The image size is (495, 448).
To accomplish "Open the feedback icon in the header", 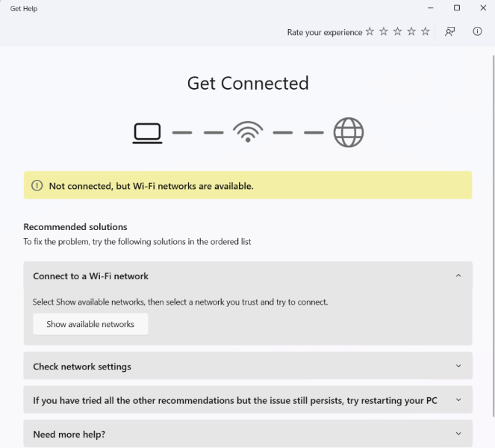I will point(450,31).
